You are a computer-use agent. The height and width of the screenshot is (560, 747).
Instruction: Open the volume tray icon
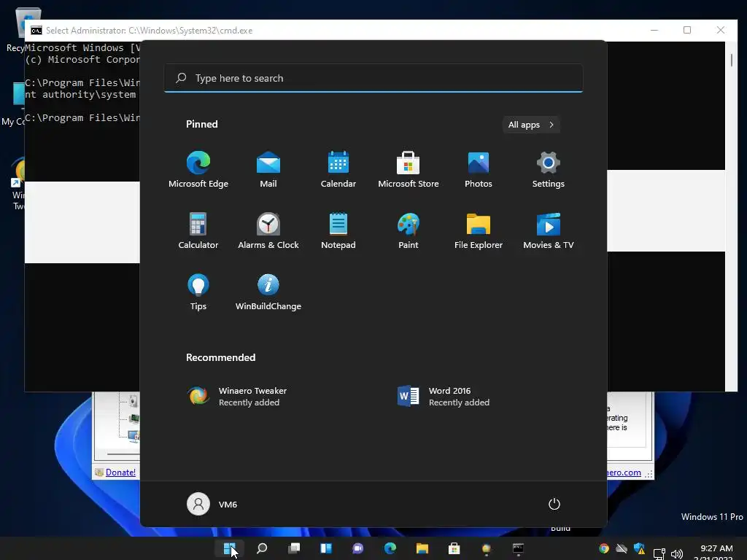[676, 554]
